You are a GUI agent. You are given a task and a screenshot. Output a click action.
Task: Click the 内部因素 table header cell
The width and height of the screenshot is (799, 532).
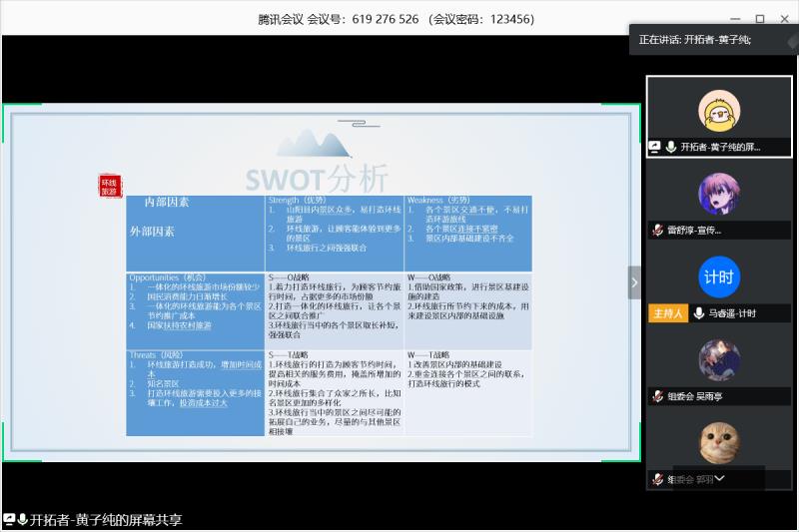[x=166, y=203]
